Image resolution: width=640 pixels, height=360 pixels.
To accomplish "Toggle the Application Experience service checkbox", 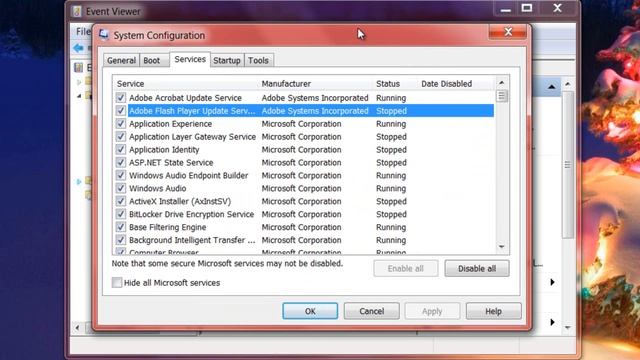I will point(120,124).
